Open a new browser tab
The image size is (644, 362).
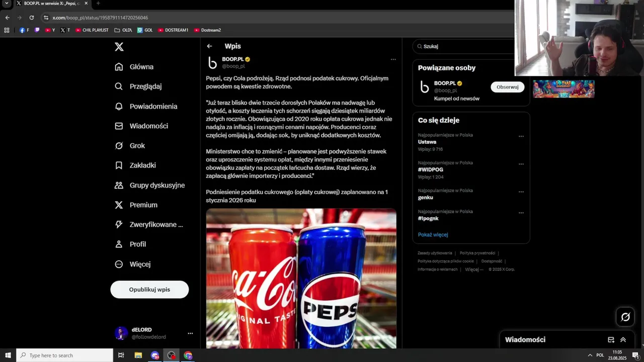[x=98, y=3]
